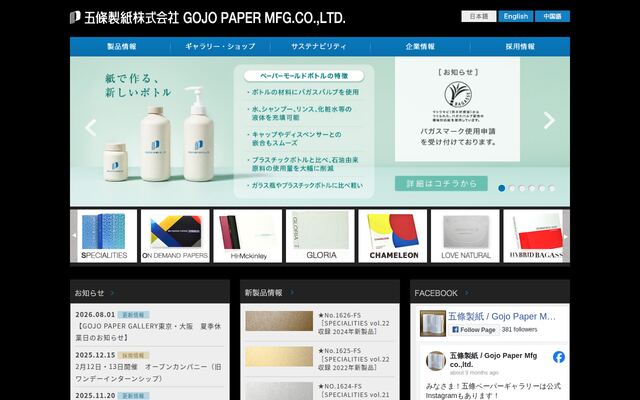Click the post timestamp under author name
The height and width of the screenshot is (400, 640).
tap(474, 373)
